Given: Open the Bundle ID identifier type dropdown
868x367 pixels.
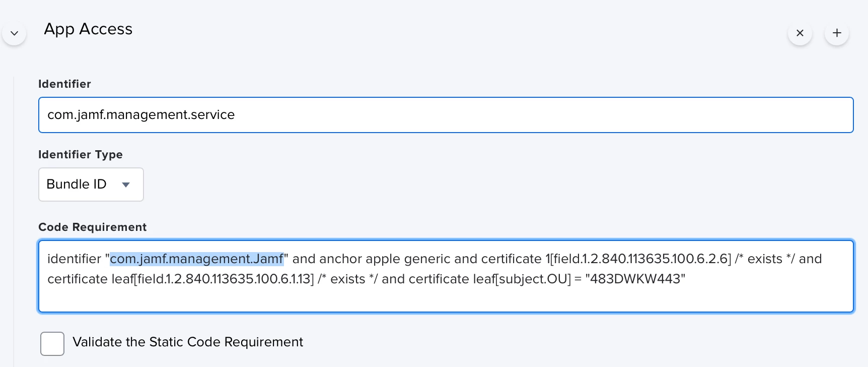Looking at the screenshot, I should coord(91,185).
